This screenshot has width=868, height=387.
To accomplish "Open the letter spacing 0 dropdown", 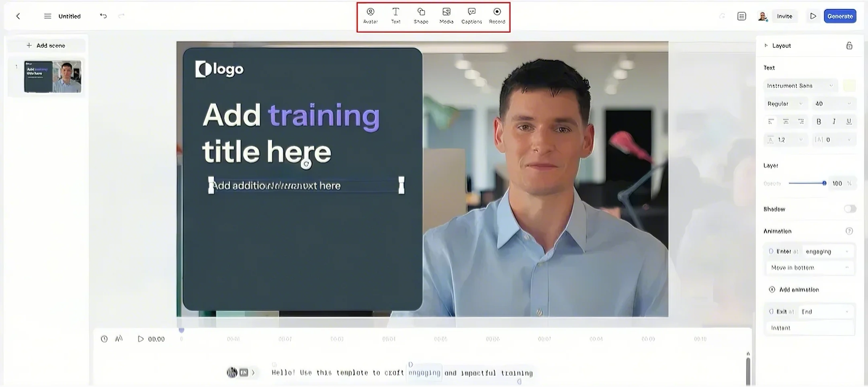I will [834, 139].
